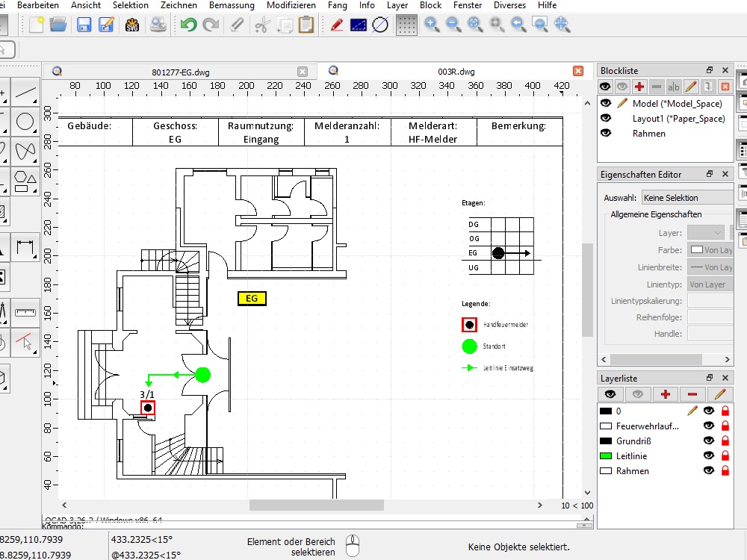Open the Linientyp dropdown
This screenshot has width=747, height=560.
tap(710, 284)
